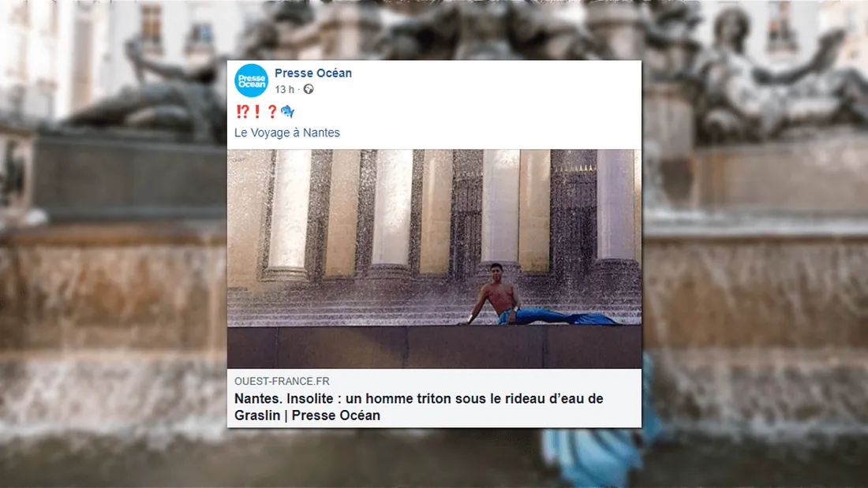
Task: Click the dark stone ledge below the triton
Action: [x=435, y=347]
